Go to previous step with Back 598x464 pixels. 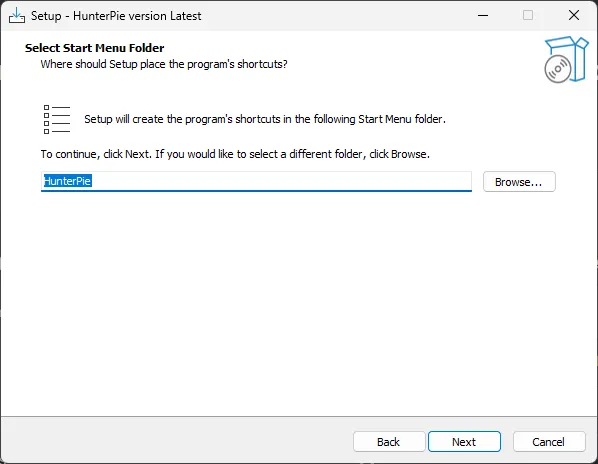point(389,442)
